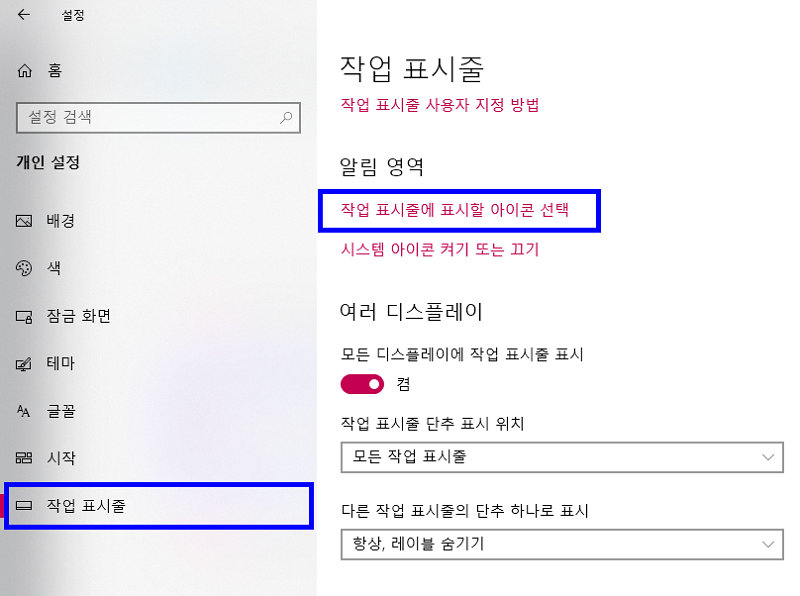Disable 모든 디스플레이에 작업 표시줄 표시 toggle
This screenshot has width=800, height=596.
(x=362, y=384)
